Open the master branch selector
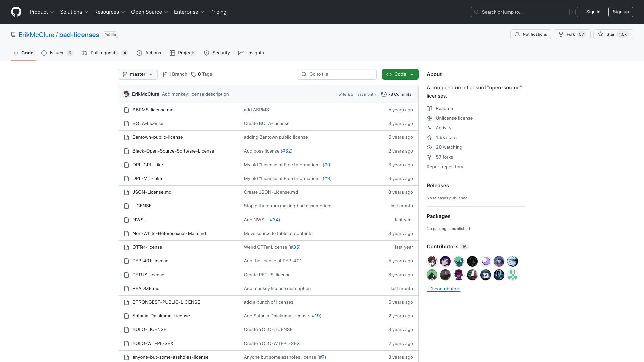The height and width of the screenshot is (362, 644). (x=138, y=74)
